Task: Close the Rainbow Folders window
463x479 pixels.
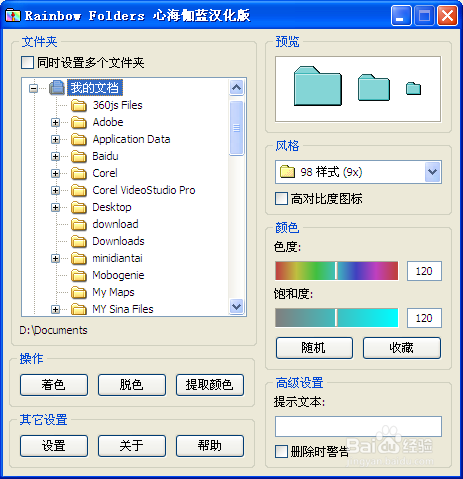Action: pyautogui.click(x=447, y=15)
